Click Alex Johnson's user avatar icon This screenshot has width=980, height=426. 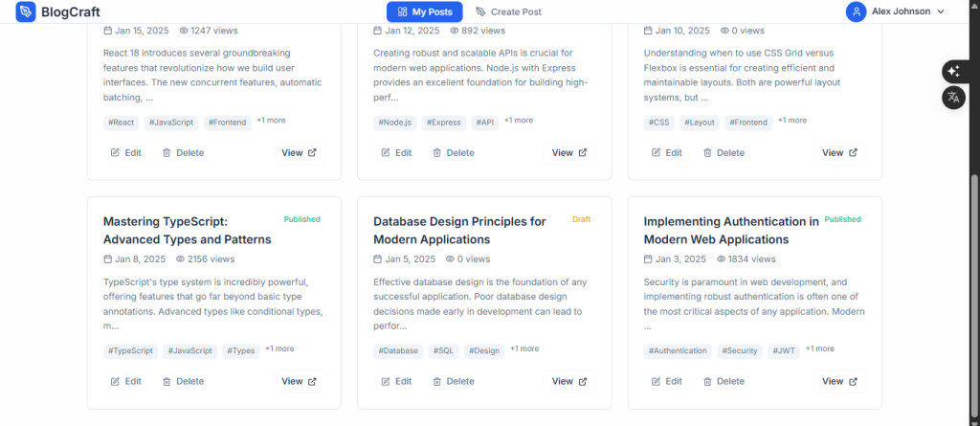(856, 11)
